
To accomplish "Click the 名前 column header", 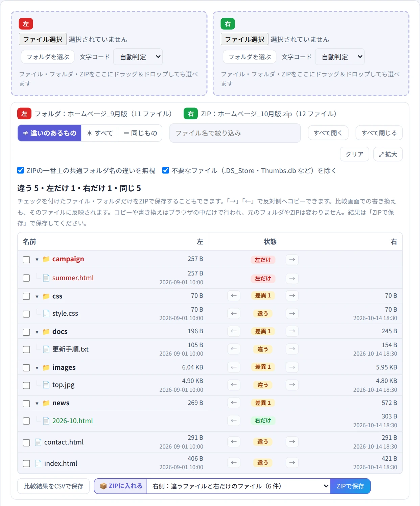I will tap(29, 242).
